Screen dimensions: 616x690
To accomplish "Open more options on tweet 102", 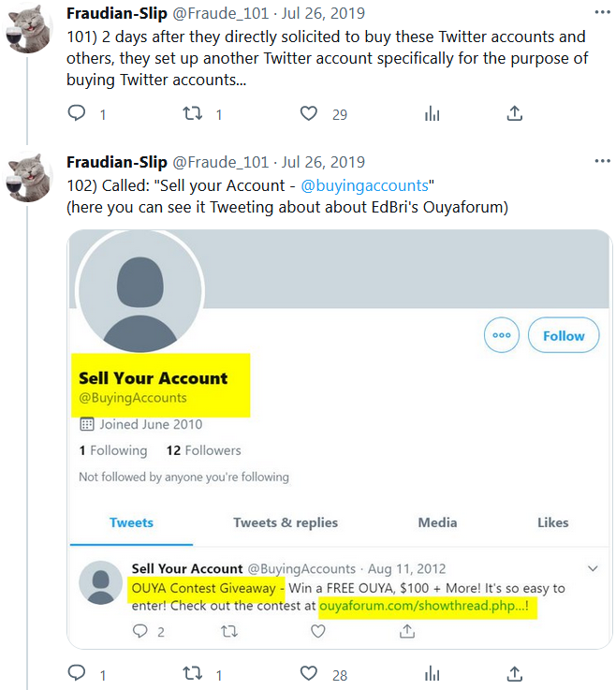I will pos(601,161).
